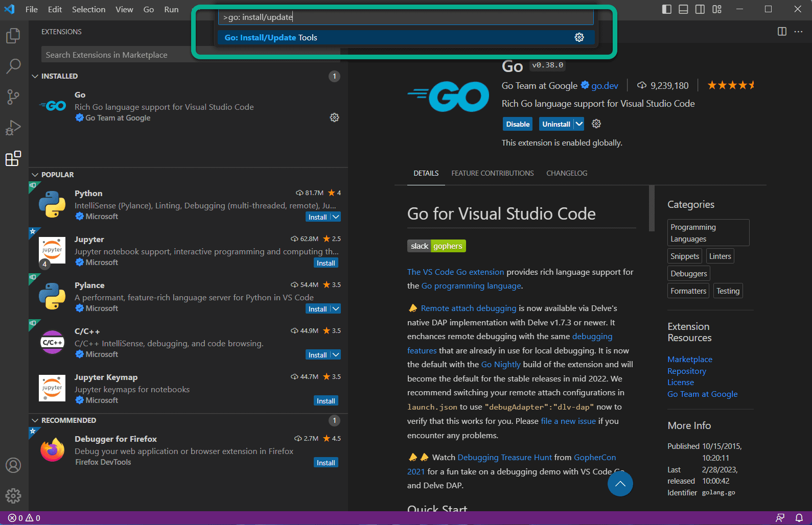Open the Repository resource link

687,371
